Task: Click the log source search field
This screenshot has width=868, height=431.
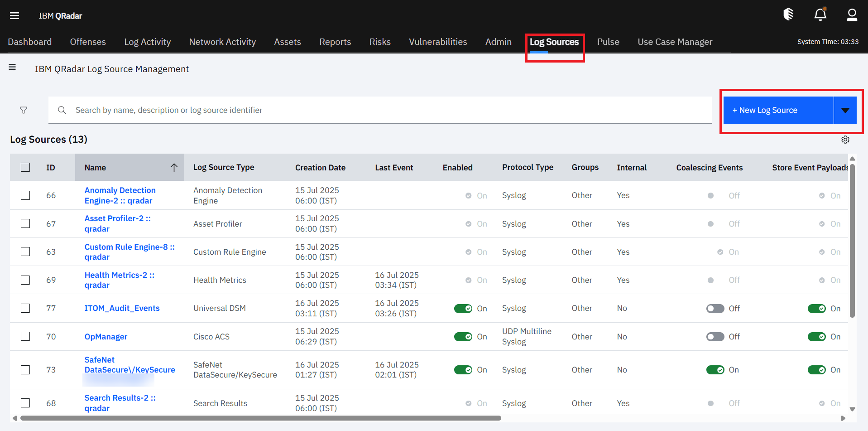Action: pyautogui.click(x=380, y=110)
